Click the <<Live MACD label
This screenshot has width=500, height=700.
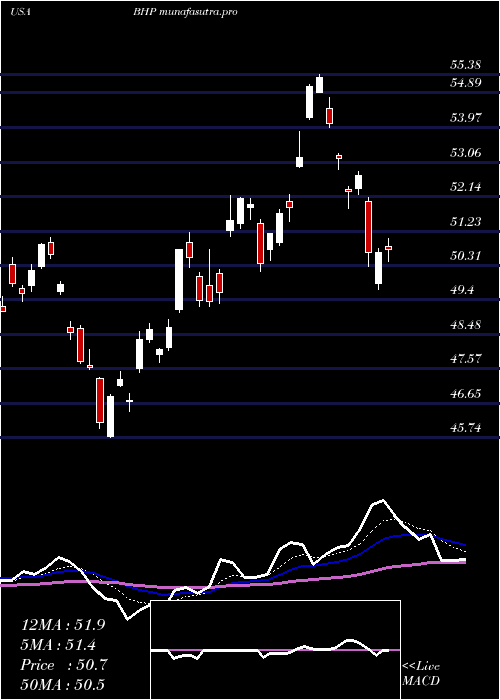(x=421, y=674)
